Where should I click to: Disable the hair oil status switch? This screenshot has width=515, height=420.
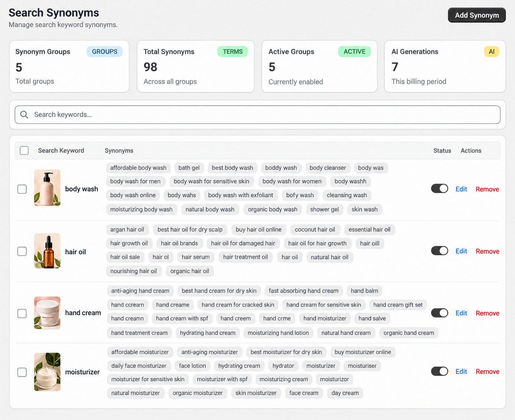pos(440,251)
